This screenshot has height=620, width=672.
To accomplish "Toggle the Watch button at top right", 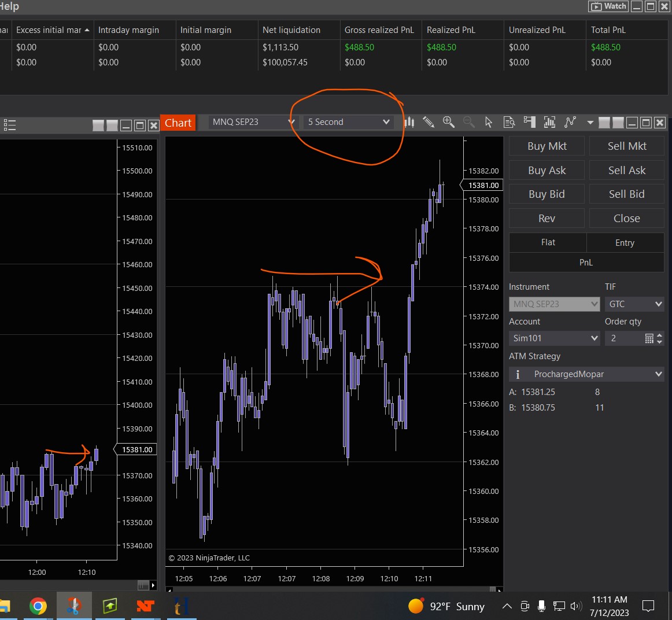I will (608, 6).
